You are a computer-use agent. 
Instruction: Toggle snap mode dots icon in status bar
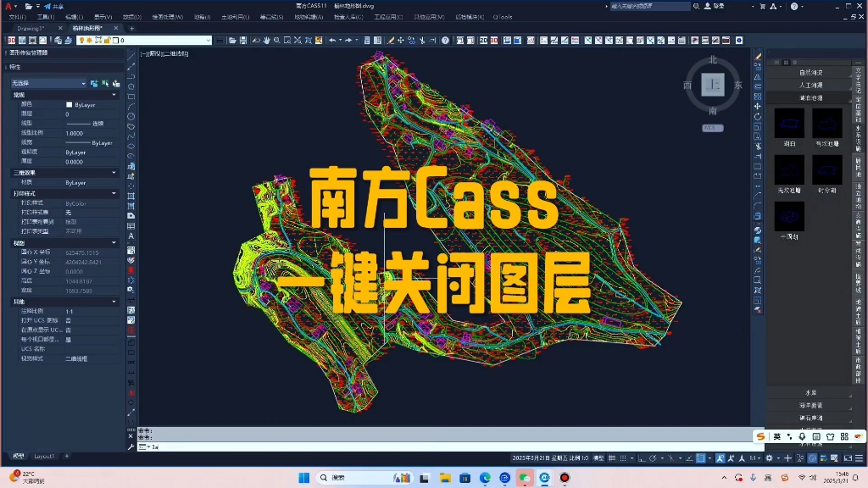click(x=623, y=458)
